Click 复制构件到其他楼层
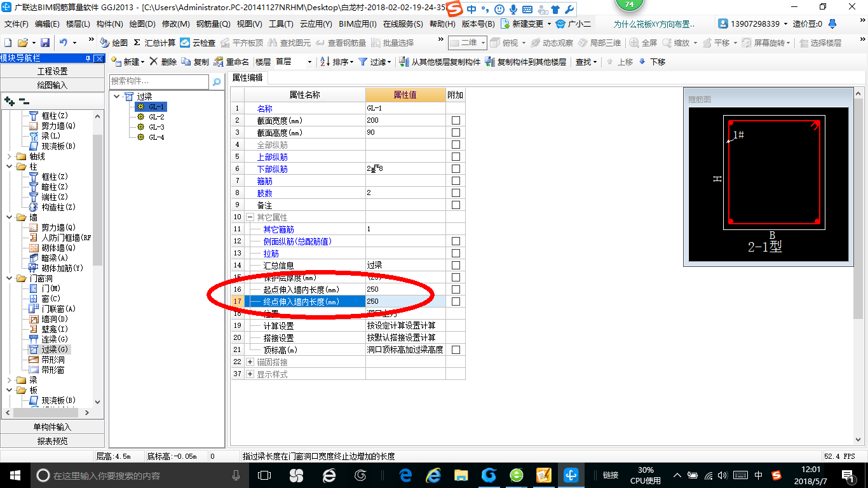868x488 pixels. 526,62
